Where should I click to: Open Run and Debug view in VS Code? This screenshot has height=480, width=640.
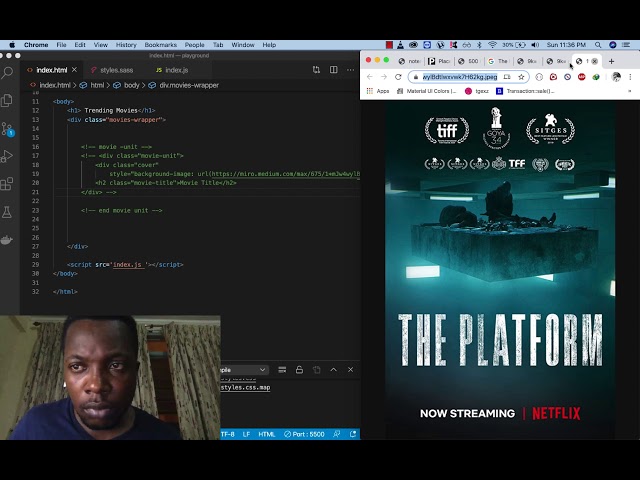tap(7, 156)
